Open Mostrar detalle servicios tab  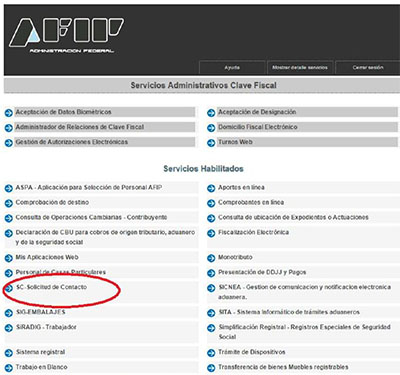tap(300, 67)
